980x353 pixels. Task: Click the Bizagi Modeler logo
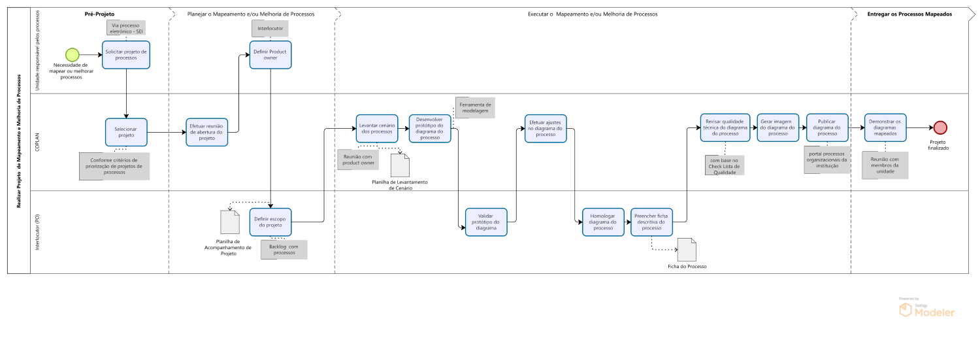pos(926,309)
